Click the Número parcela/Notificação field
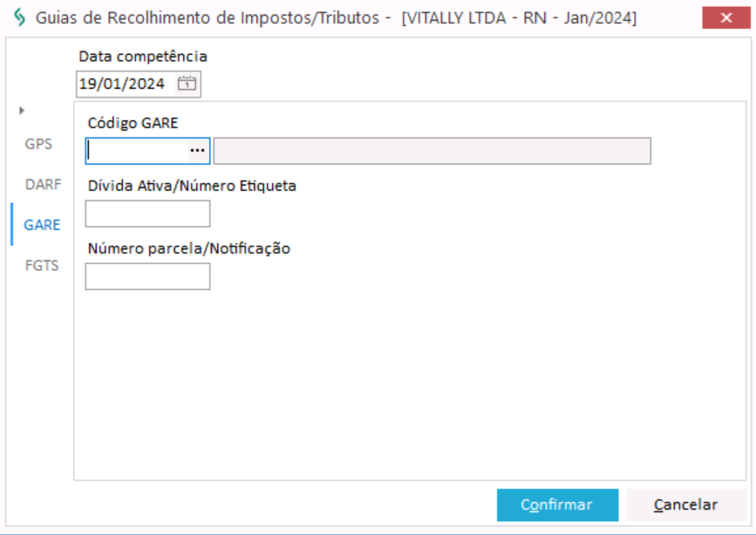The height and width of the screenshot is (535, 756). (x=146, y=276)
